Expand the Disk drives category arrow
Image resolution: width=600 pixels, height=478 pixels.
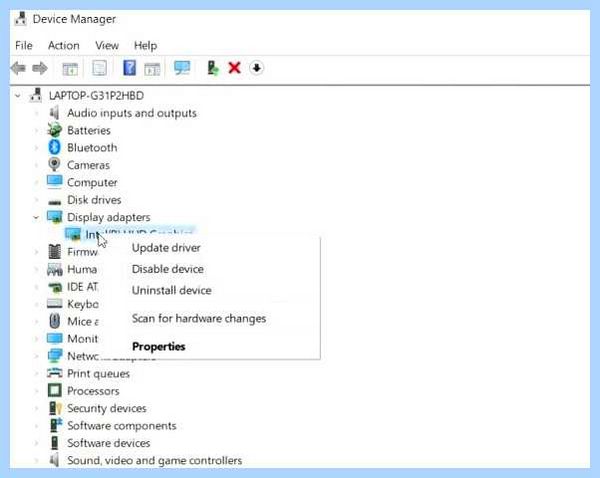point(37,200)
